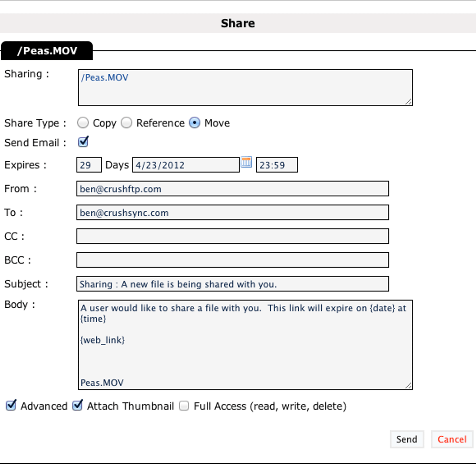
Task: Click the {web_link} placeholder in the body
Action: [103, 340]
